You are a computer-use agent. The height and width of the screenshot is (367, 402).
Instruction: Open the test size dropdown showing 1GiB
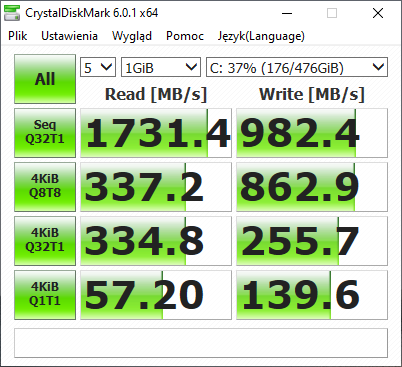point(161,67)
